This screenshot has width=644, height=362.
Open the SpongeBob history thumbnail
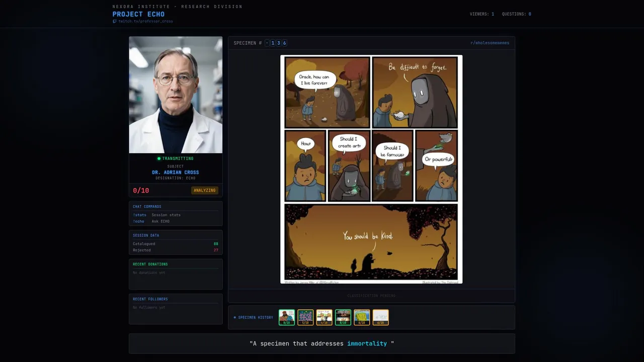pyautogui.click(x=362, y=317)
